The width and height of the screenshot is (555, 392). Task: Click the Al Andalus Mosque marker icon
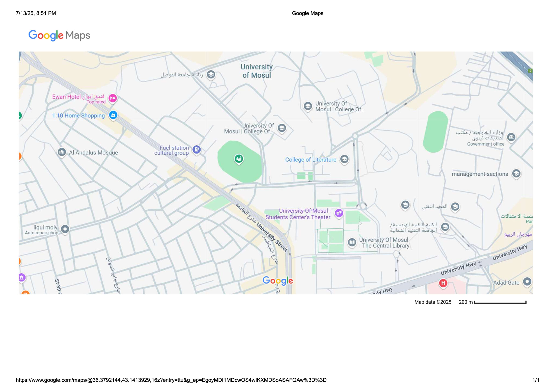pos(62,152)
